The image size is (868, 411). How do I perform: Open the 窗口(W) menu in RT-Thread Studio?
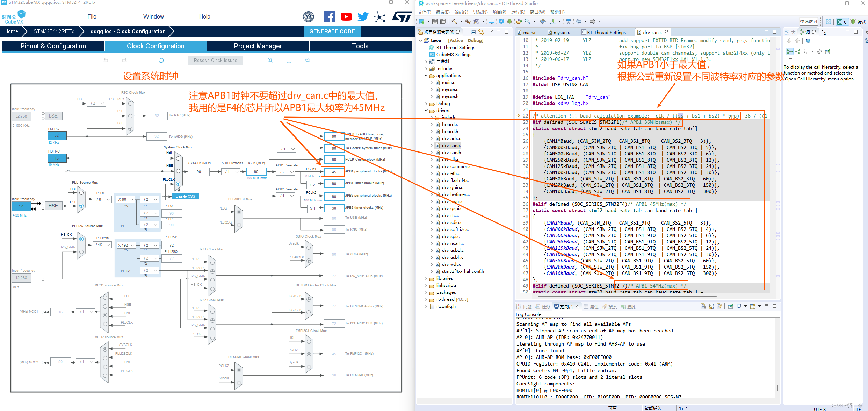pos(537,12)
